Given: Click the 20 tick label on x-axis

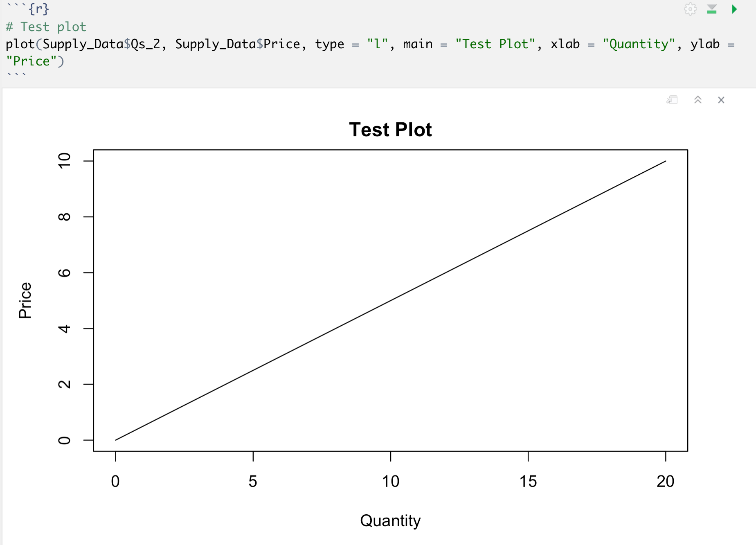Looking at the screenshot, I should point(665,481).
